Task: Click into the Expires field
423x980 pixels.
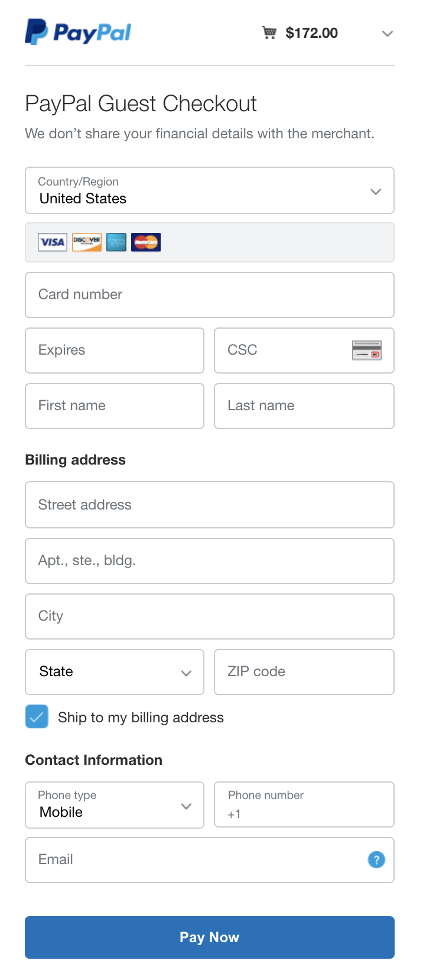Action: (x=115, y=351)
